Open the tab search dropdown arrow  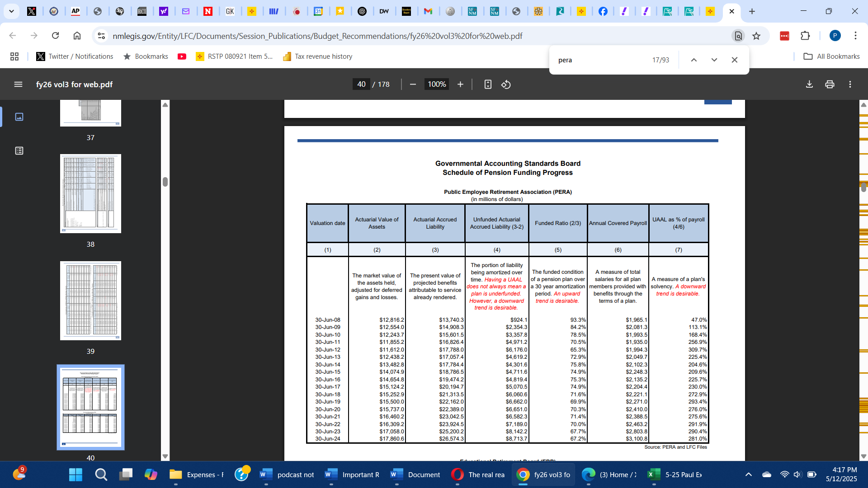[x=12, y=11]
